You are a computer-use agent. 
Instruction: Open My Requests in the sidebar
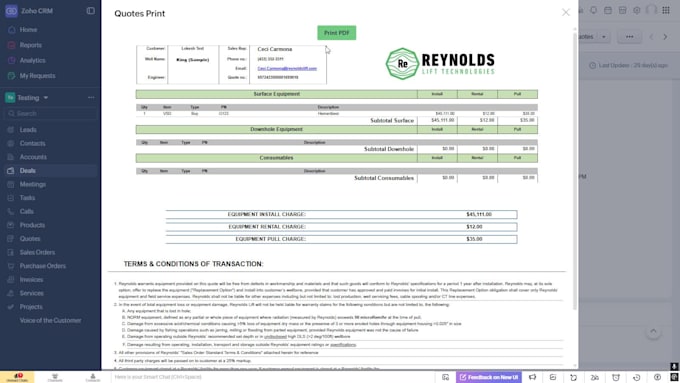pyautogui.click(x=37, y=76)
